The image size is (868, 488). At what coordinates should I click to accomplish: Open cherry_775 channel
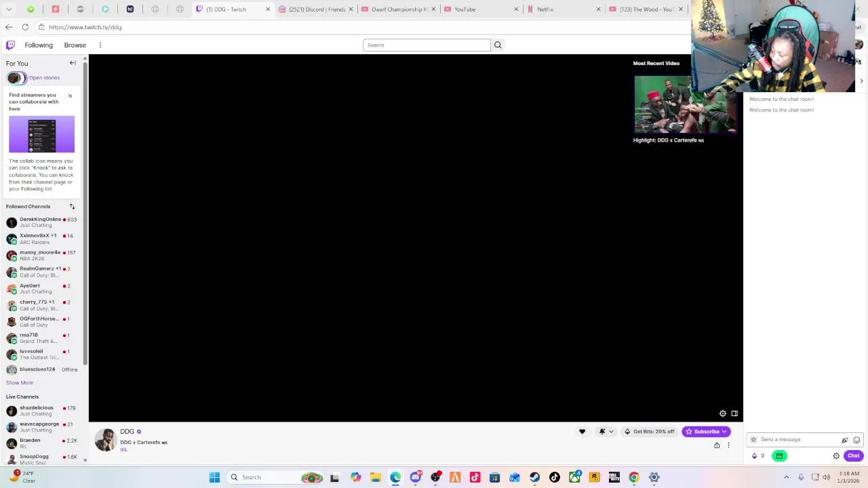click(x=41, y=305)
